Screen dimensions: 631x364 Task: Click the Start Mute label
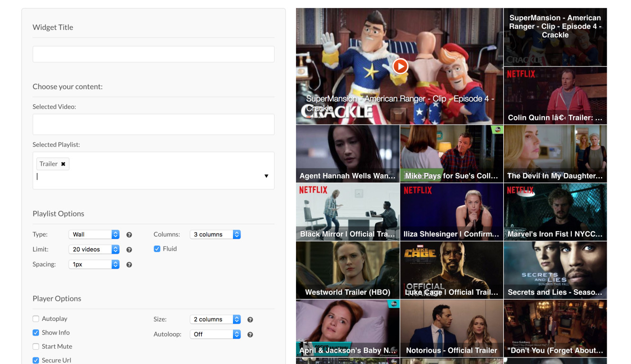[57, 346]
